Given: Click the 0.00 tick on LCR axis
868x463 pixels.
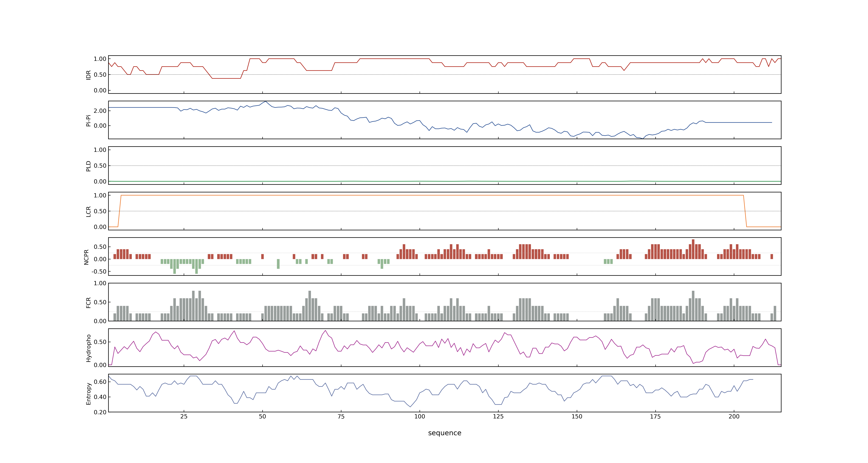Looking at the screenshot, I should tap(100, 227).
